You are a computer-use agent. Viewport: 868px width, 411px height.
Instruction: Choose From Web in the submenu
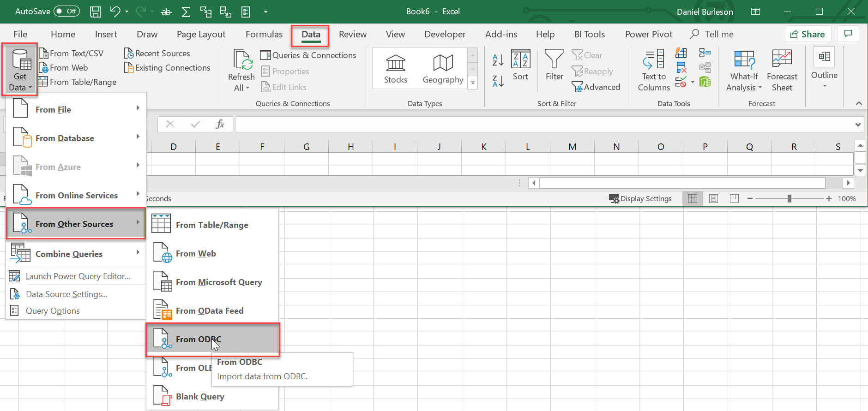point(212,253)
